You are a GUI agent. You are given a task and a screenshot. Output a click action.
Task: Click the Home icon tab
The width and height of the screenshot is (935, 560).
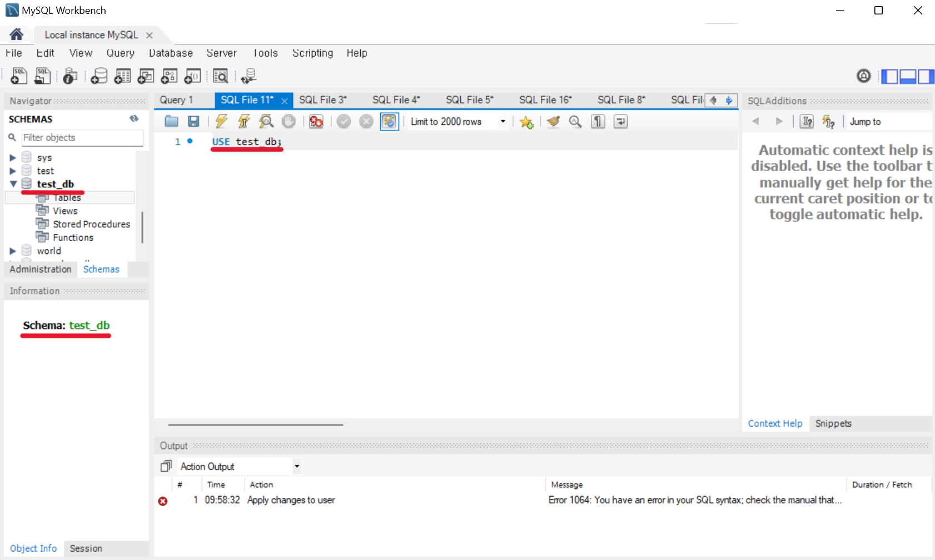click(17, 34)
